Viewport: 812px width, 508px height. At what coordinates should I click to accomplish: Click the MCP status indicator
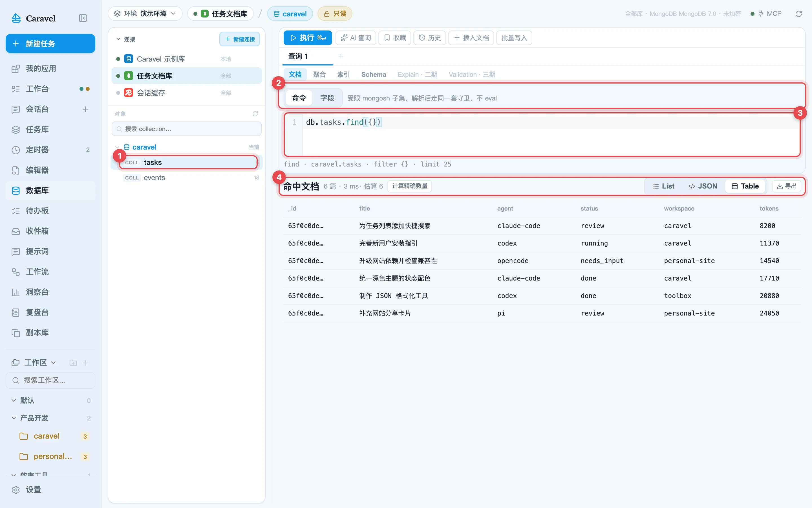click(766, 14)
